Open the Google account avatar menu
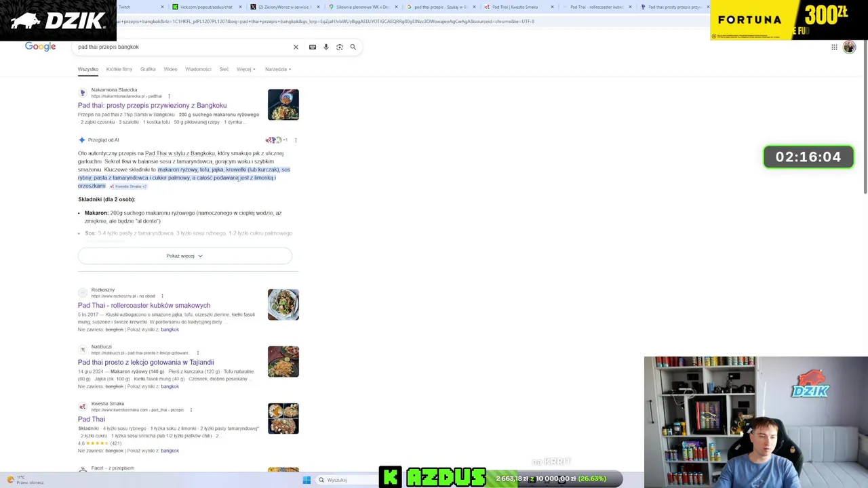 pos(849,47)
